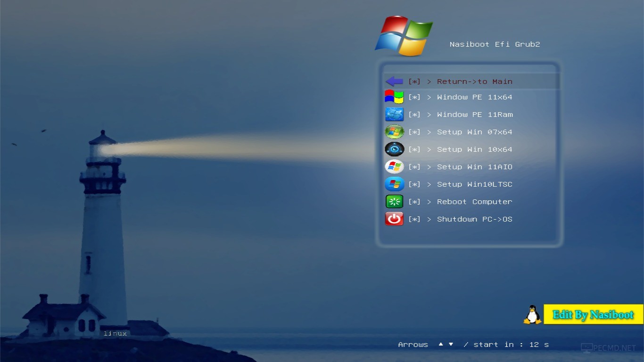Click the green orb beside Setup Win 07x64
This screenshot has height=362, width=644.
point(394,132)
